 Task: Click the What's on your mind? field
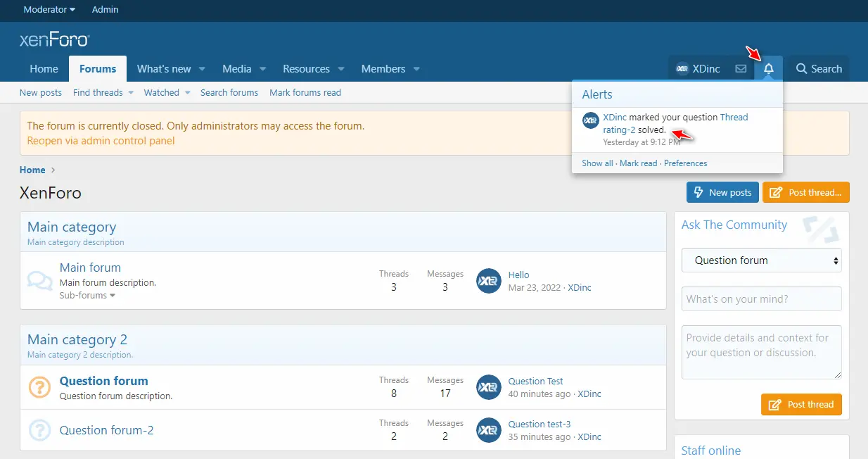pos(762,298)
